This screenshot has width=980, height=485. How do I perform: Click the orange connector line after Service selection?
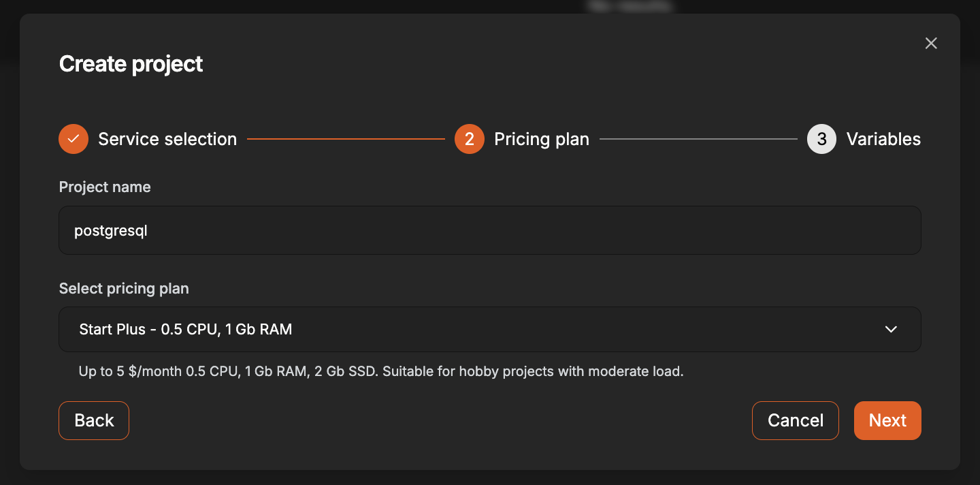tap(346, 139)
